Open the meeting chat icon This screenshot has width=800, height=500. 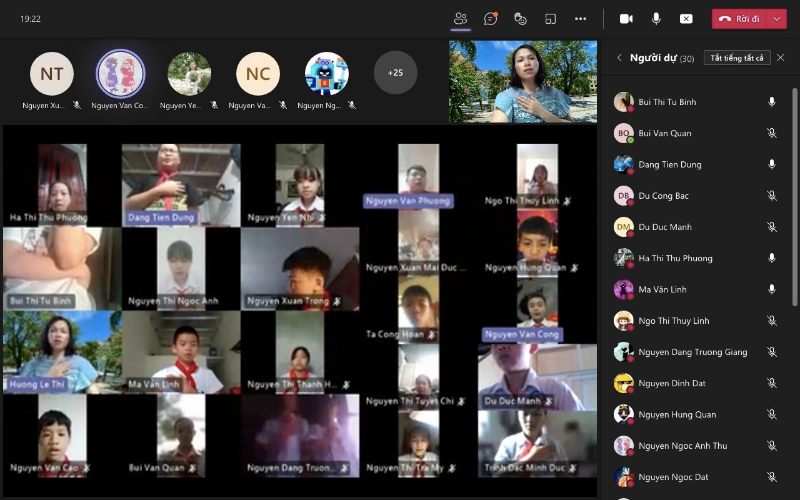pyautogui.click(x=490, y=18)
